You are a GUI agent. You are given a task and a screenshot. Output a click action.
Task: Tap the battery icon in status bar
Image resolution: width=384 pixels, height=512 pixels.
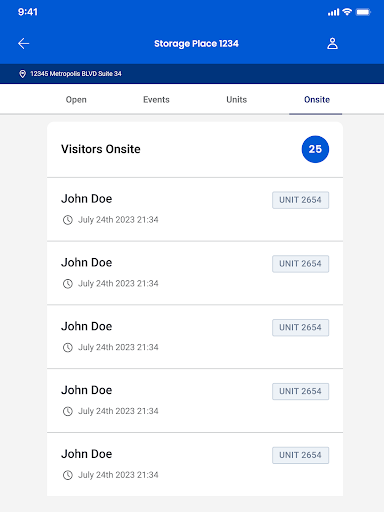(x=363, y=12)
